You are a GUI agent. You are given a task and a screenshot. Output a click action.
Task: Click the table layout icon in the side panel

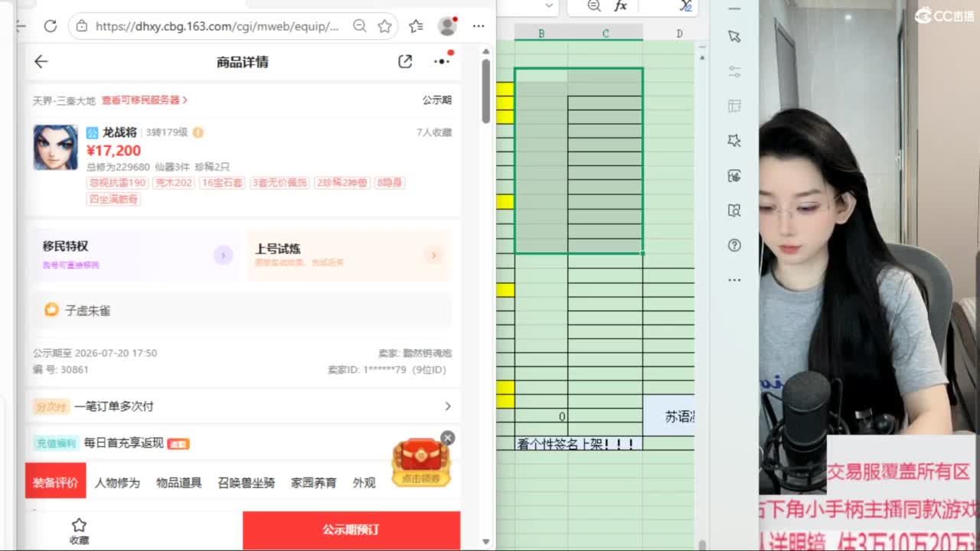[734, 106]
